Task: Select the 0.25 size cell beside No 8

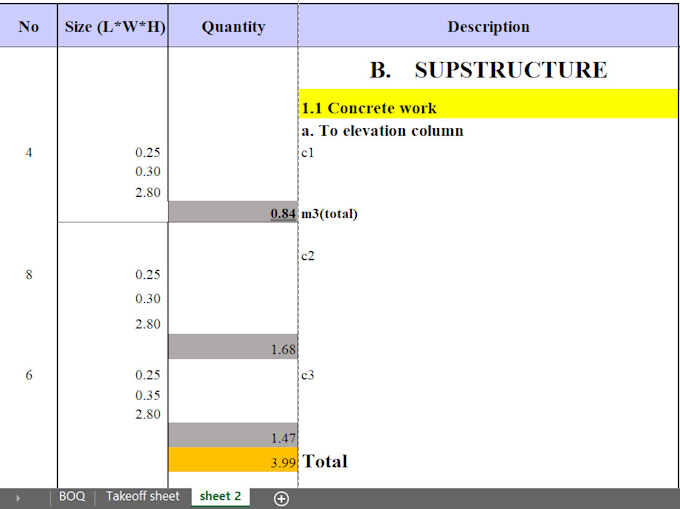Action: pyautogui.click(x=113, y=275)
